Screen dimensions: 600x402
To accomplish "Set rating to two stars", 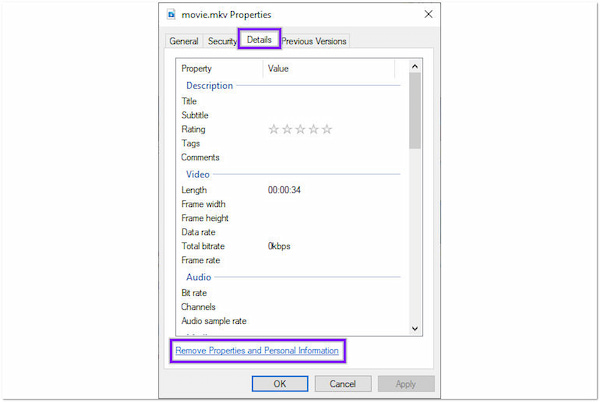I will click(x=287, y=129).
